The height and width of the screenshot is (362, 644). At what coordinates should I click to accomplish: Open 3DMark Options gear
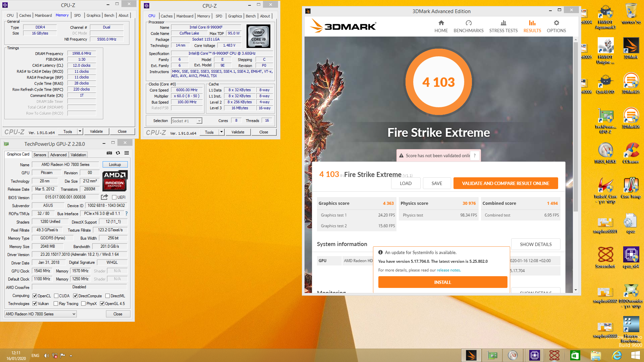click(556, 26)
